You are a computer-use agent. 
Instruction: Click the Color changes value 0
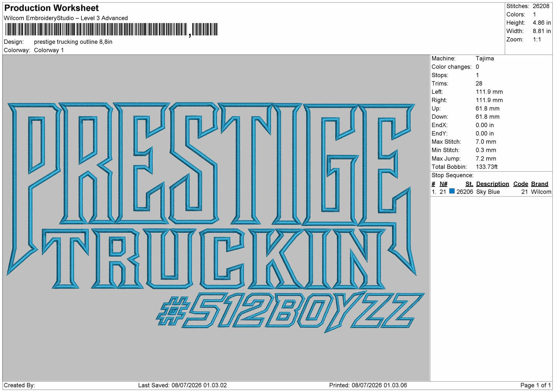(x=477, y=67)
